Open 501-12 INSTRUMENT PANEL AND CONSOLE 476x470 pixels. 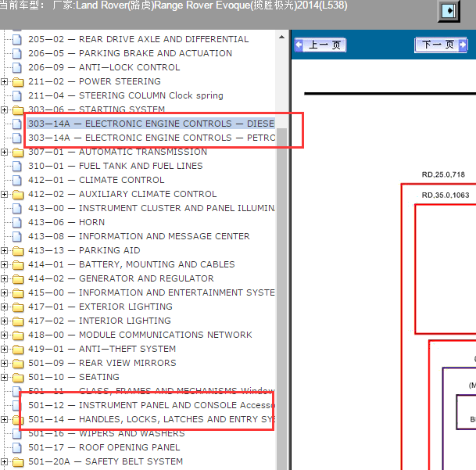(152, 405)
